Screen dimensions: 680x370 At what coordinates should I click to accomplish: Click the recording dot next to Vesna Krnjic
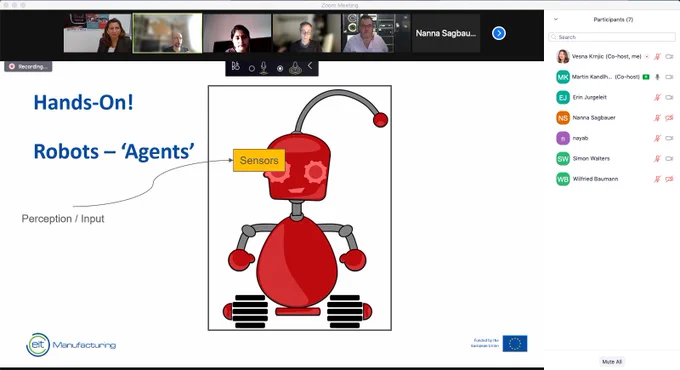pos(647,56)
